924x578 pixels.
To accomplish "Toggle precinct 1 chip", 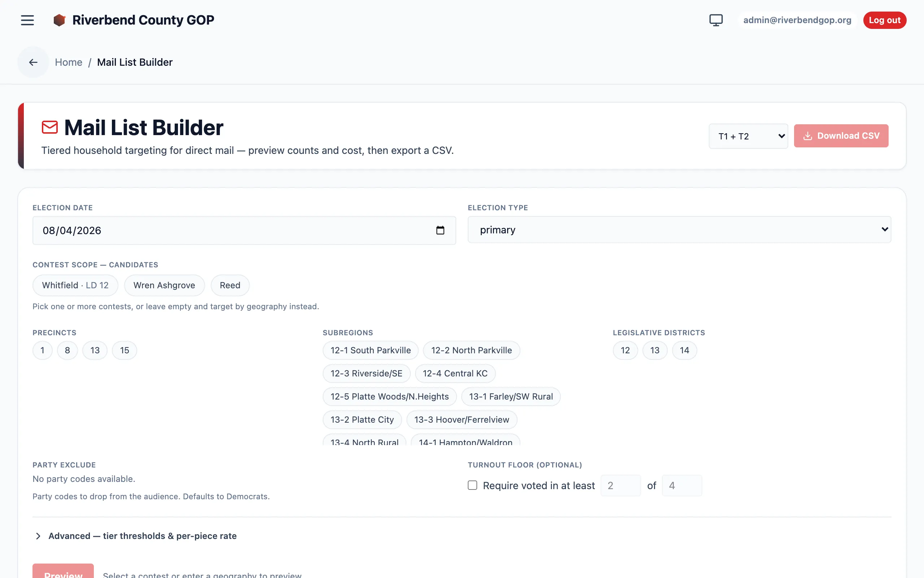I will [x=42, y=350].
